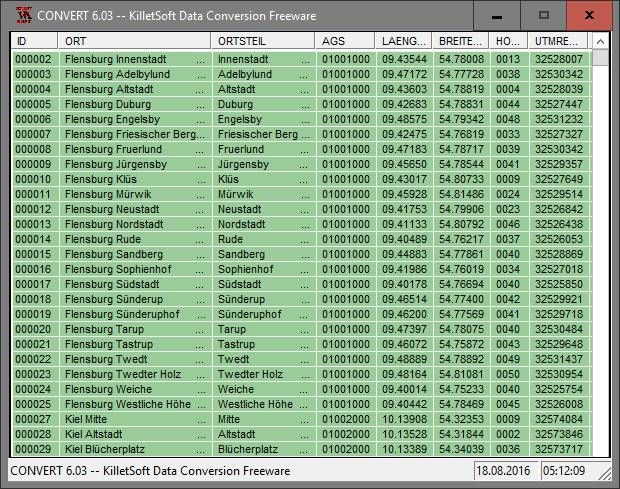Click ORTSTEIL cell 'Engelsby'
Screen dimensions: 620x489
pyautogui.click(x=264, y=119)
